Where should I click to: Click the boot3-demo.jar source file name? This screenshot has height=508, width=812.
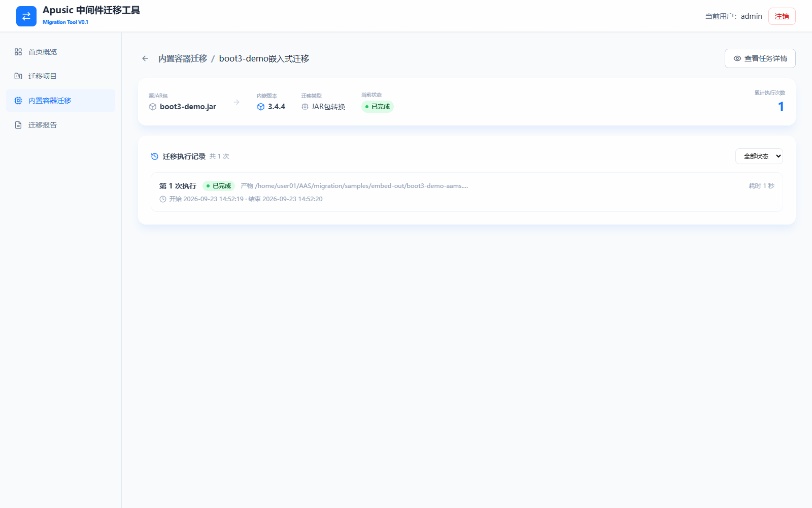188,107
